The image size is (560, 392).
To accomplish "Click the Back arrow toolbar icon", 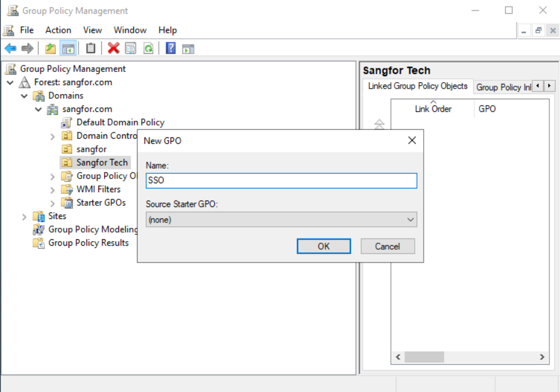I will point(10,48).
